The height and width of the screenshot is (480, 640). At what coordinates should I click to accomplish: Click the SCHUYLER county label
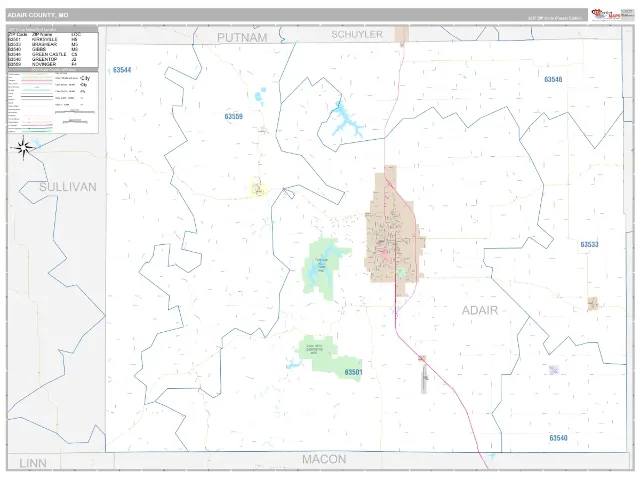[357, 34]
